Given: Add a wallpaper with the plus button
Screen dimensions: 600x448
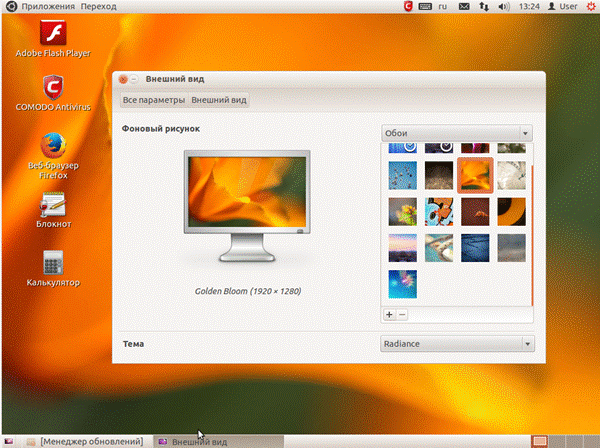Looking at the screenshot, I should (389, 314).
